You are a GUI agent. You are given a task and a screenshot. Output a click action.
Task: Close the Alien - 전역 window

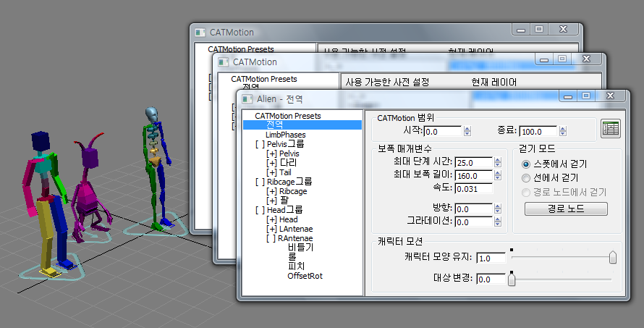tap(610, 96)
